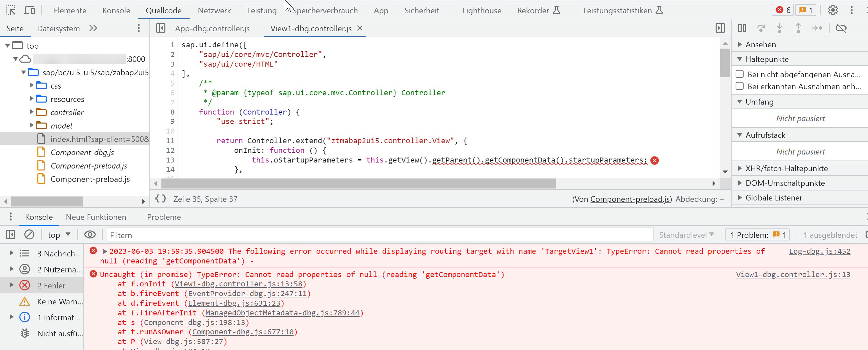Collapse the Haltepunkte section

coord(740,59)
